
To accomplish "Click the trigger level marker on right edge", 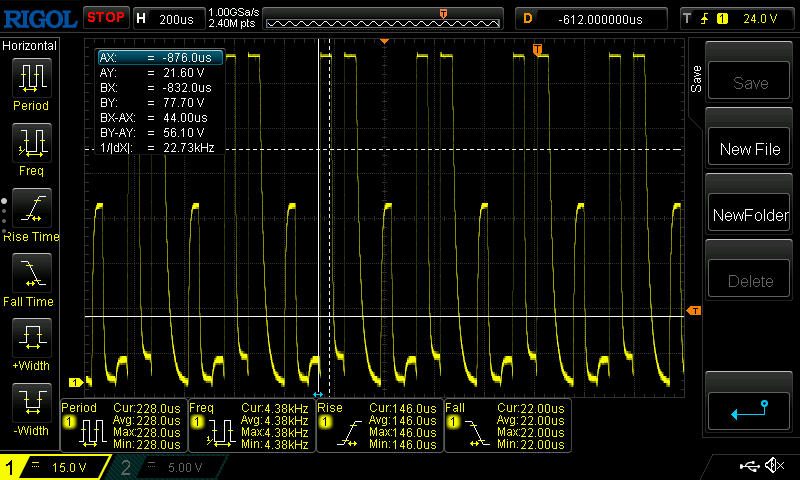I will click(x=694, y=311).
